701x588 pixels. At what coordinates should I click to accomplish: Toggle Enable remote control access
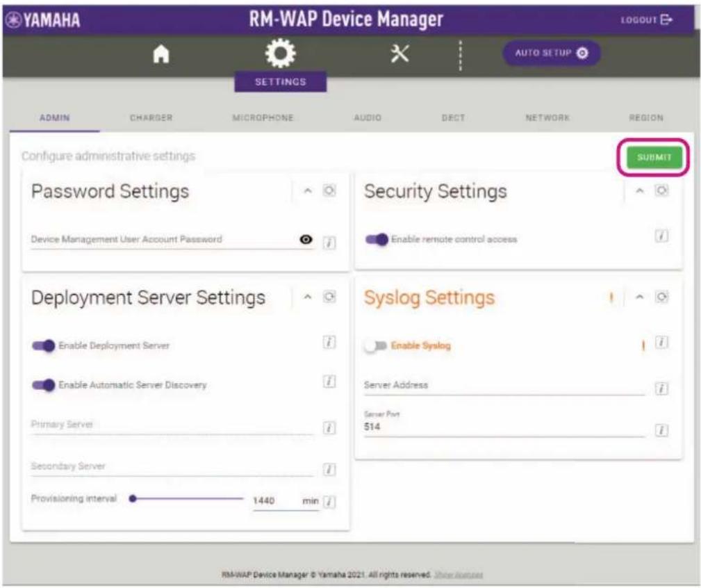coord(377,240)
